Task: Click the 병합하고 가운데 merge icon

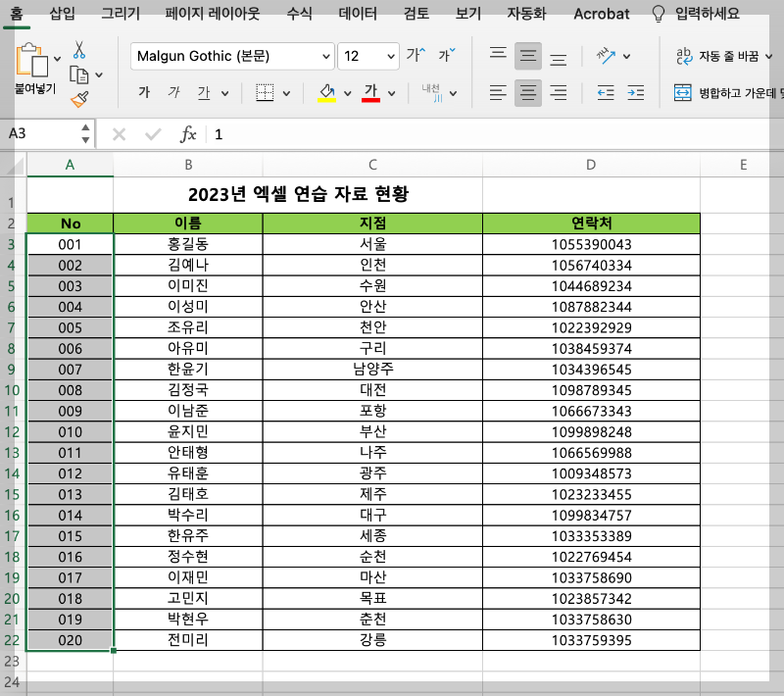Action: point(683,92)
